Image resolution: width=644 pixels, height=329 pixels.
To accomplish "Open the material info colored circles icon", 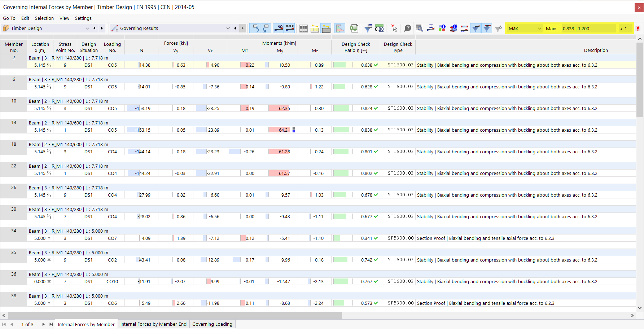I will (x=442, y=28).
